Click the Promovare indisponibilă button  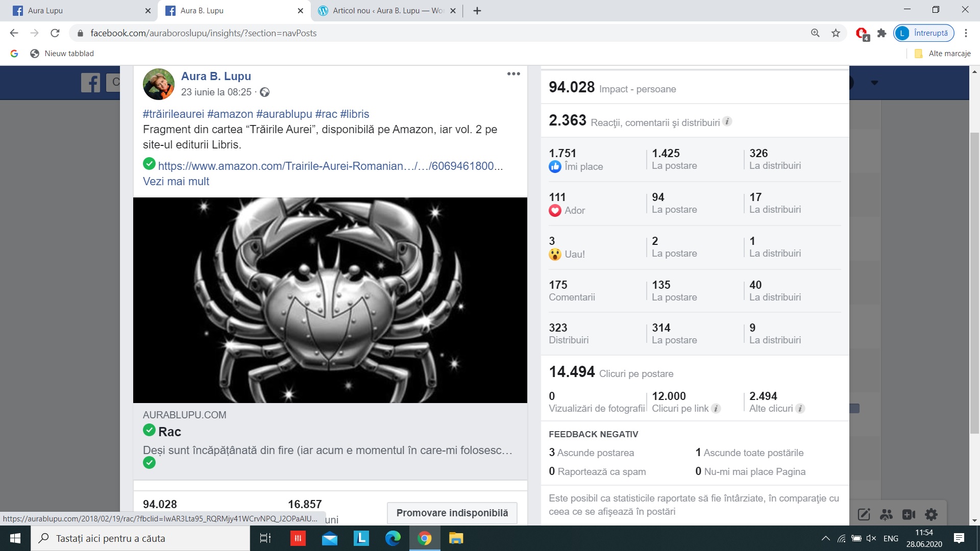pos(452,513)
